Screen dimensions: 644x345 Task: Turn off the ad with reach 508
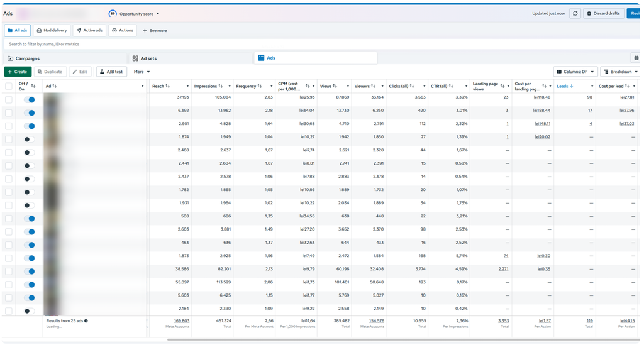tap(29, 219)
